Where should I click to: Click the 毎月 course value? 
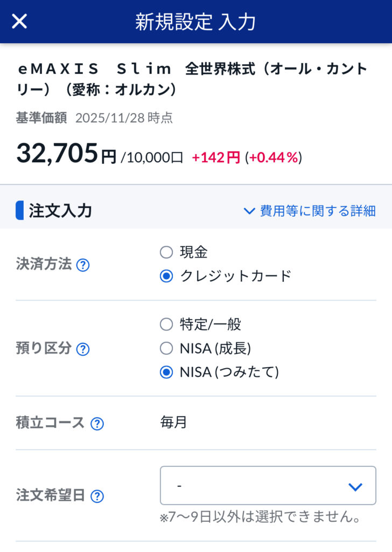[173, 422]
